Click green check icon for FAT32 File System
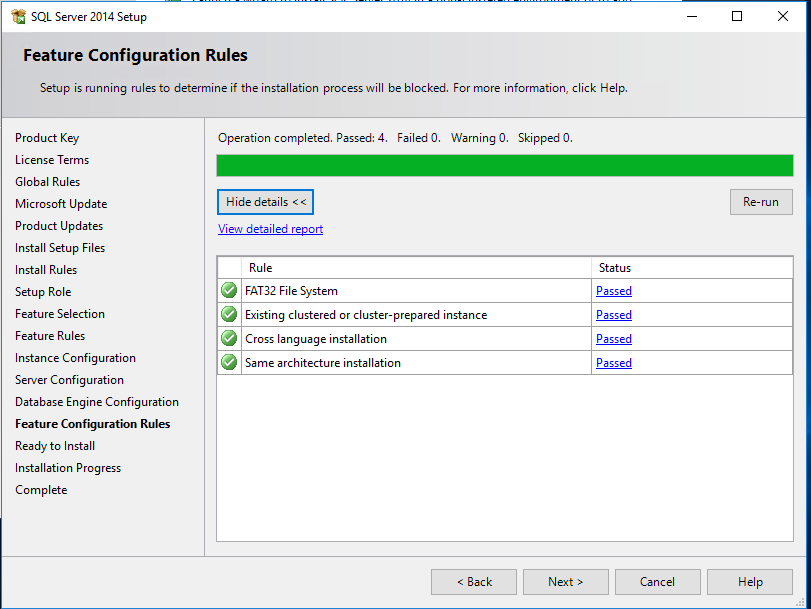 pos(229,290)
